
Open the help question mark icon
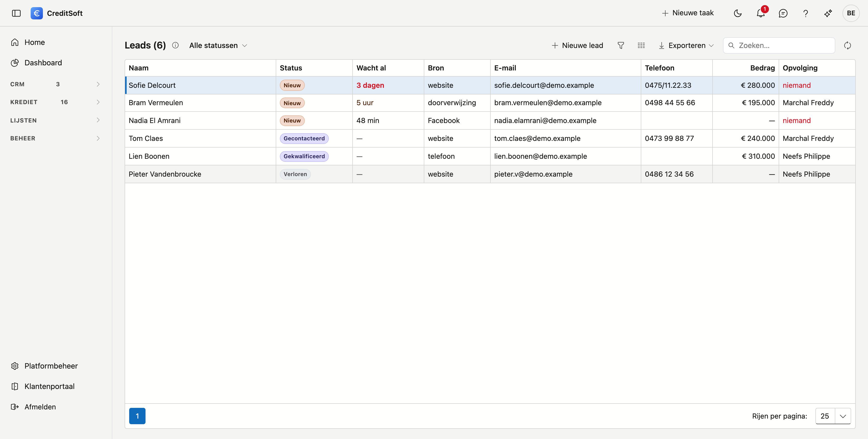(x=805, y=13)
